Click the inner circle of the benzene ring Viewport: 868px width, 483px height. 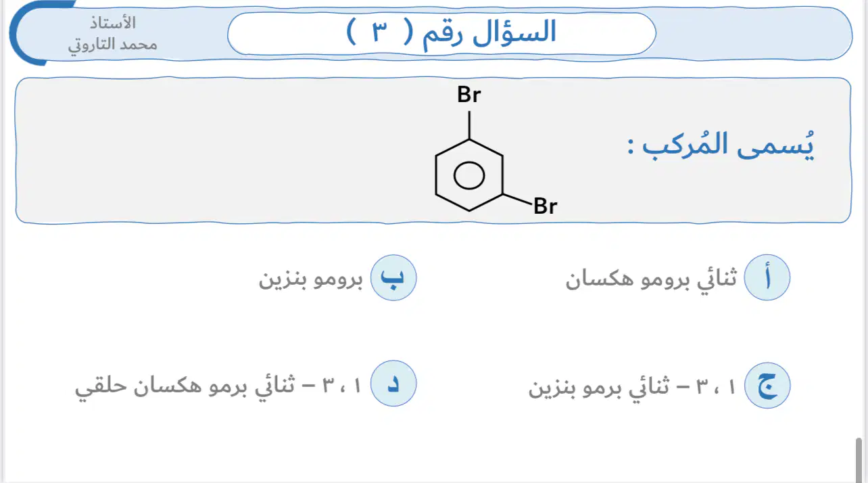pyautogui.click(x=468, y=176)
